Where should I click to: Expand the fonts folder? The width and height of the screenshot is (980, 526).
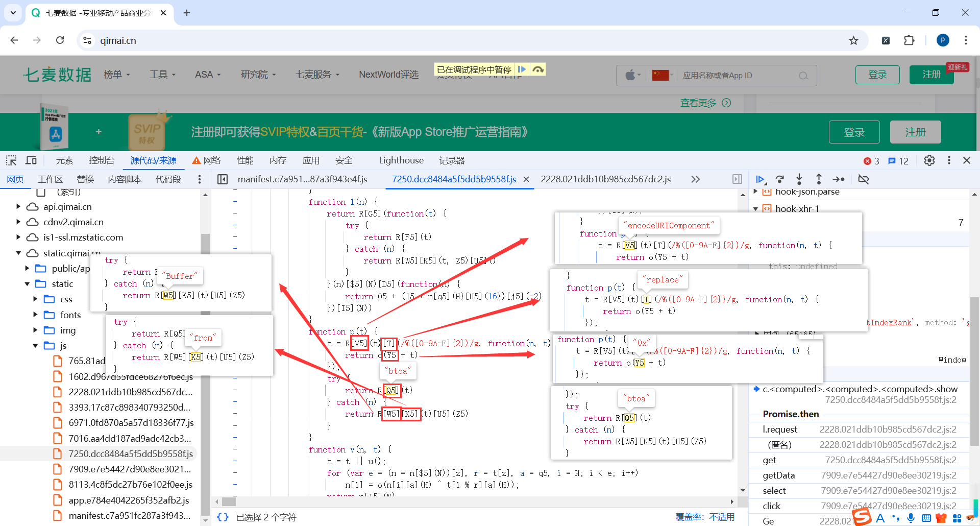click(x=35, y=315)
